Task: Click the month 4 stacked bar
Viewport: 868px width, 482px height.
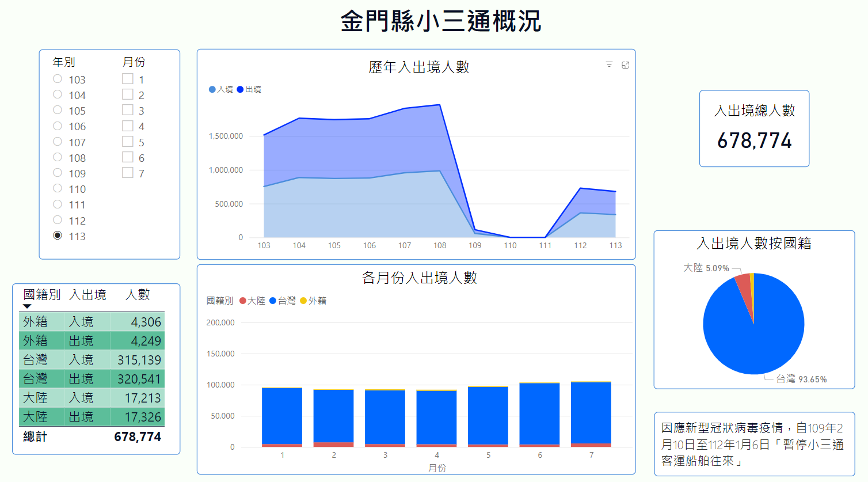Action: [436, 419]
